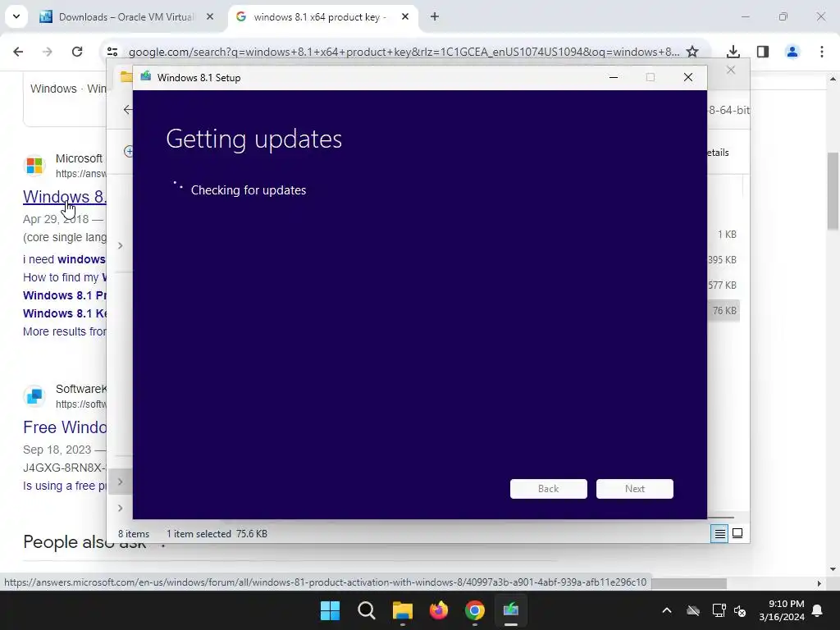Open the 'i need windows' sublink
The height and width of the screenshot is (630, 840).
[64, 259]
